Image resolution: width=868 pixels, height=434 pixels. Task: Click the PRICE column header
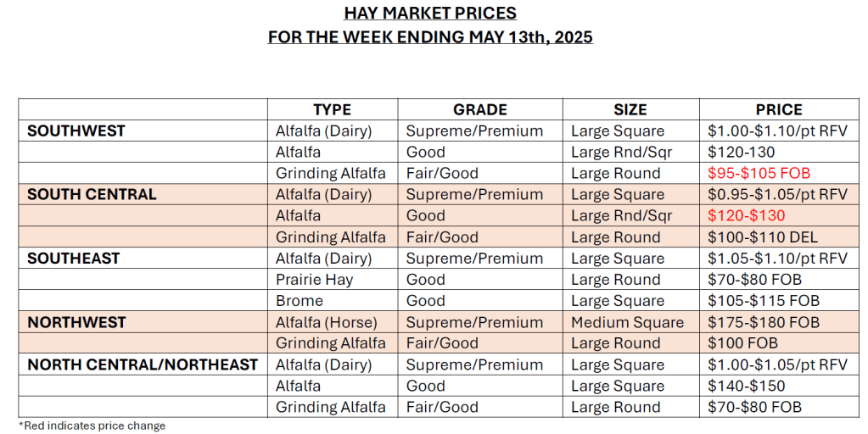[x=779, y=109]
